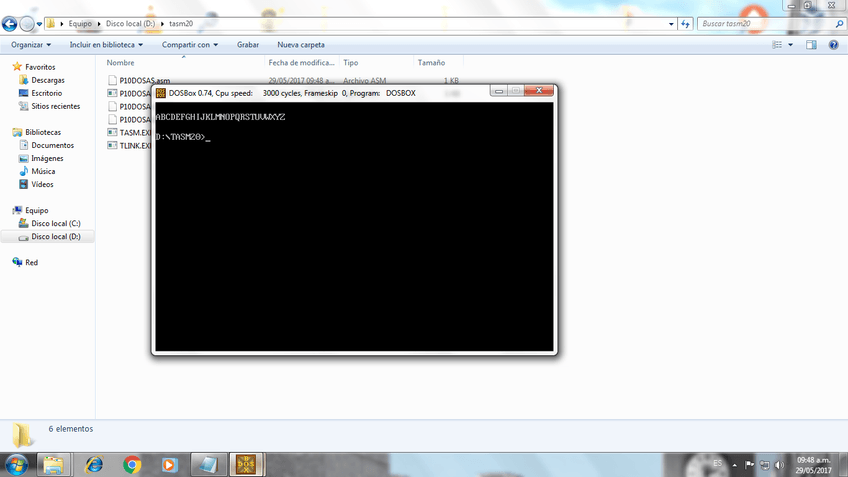Select the tasm20 breadcrumb segment

[181, 24]
